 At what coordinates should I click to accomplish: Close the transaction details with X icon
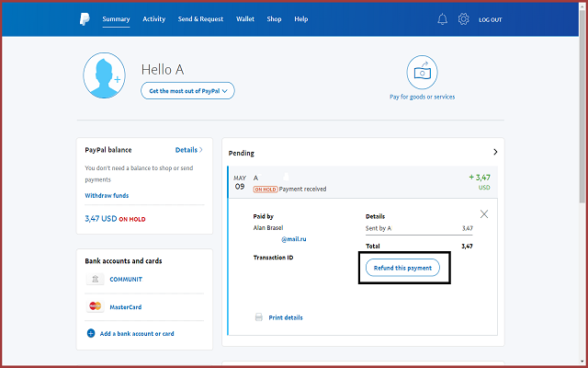coord(484,214)
